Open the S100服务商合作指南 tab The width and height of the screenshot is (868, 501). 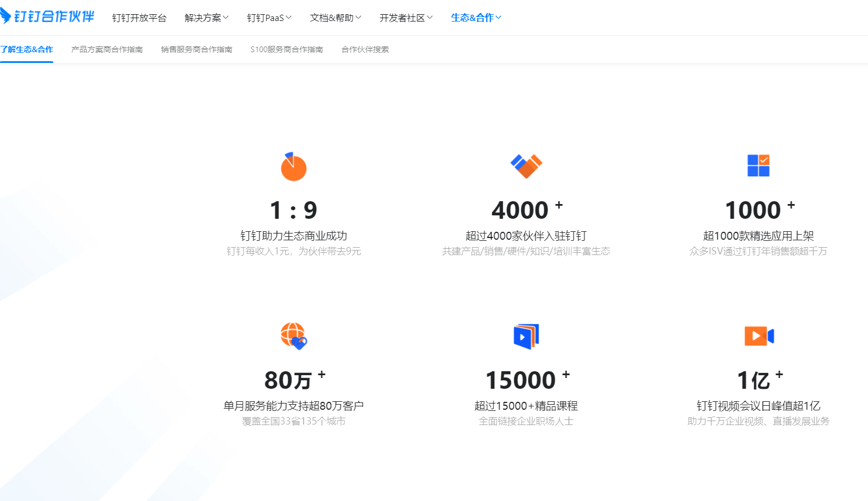(x=287, y=49)
